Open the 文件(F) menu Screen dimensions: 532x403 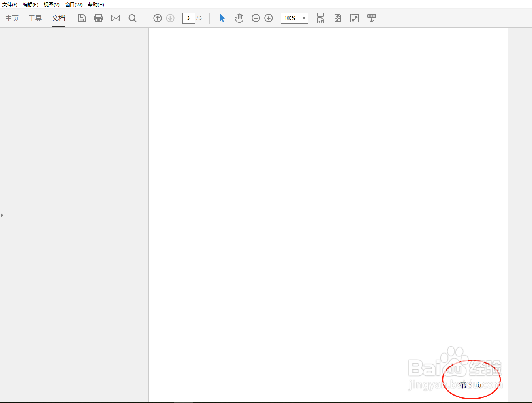click(x=10, y=5)
